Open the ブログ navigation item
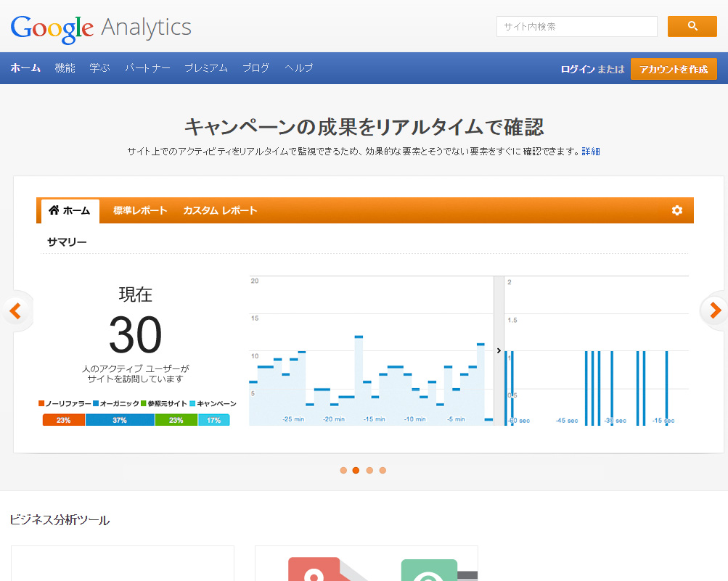The width and height of the screenshot is (728, 581). pos(255,68)
